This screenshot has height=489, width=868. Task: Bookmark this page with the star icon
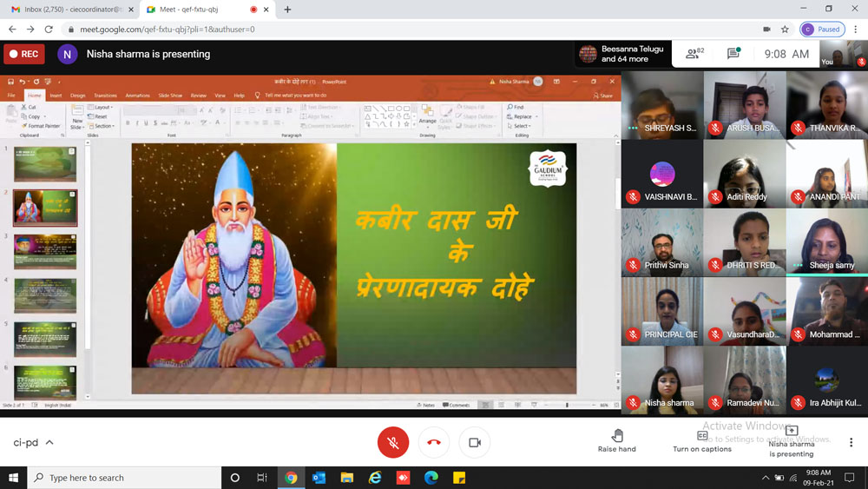pyautogui.click(x=785, y=29)
